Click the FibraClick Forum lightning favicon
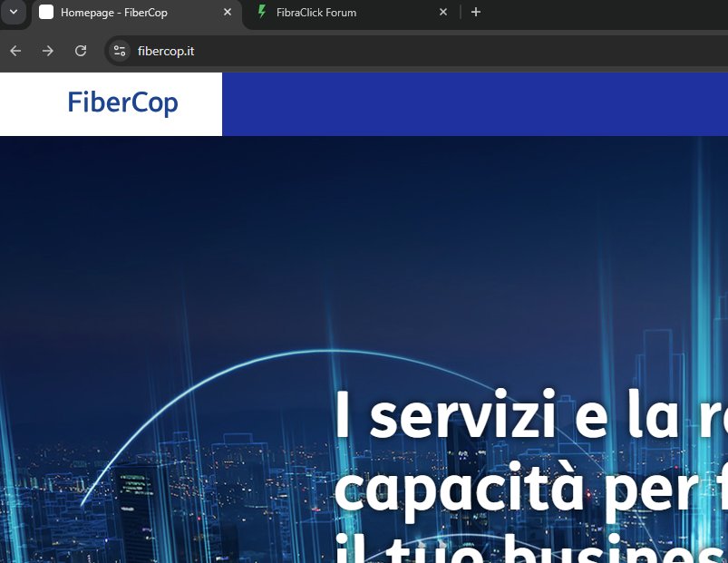728x563 pixels. point(262,12)
